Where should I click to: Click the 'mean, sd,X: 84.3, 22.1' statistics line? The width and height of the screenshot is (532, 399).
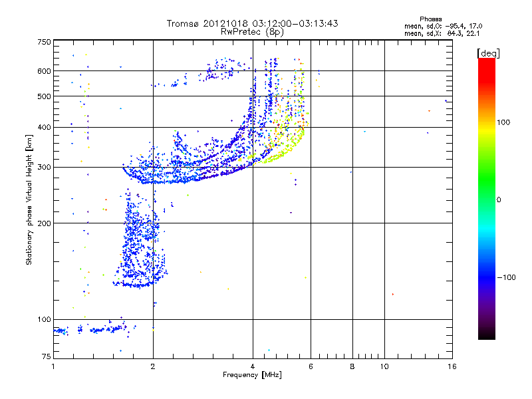pos(442,33)
